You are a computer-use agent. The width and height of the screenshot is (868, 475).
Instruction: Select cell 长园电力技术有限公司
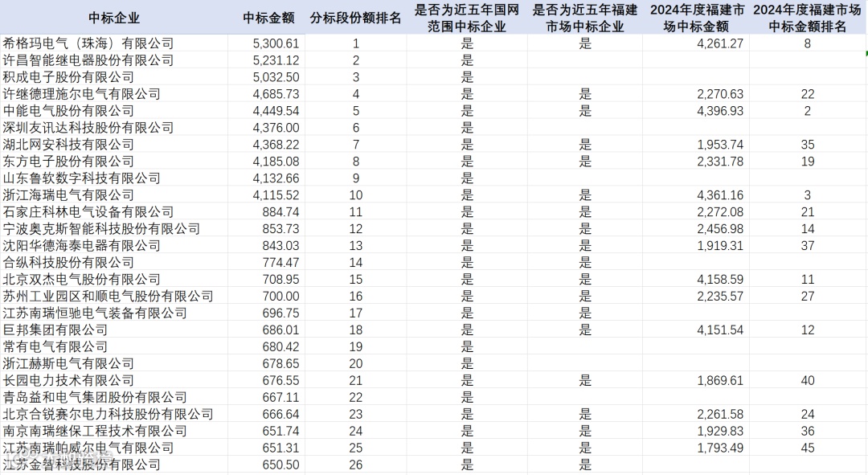(x=114, y=380)
